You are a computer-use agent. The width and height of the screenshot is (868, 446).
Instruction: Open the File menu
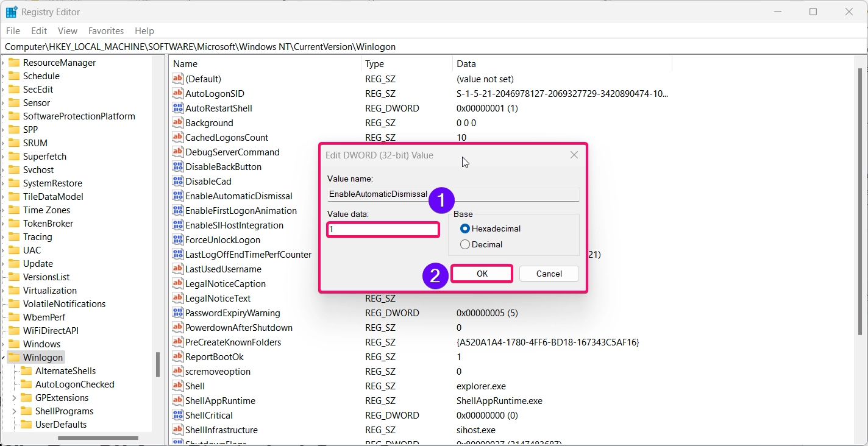click(13, 30)
